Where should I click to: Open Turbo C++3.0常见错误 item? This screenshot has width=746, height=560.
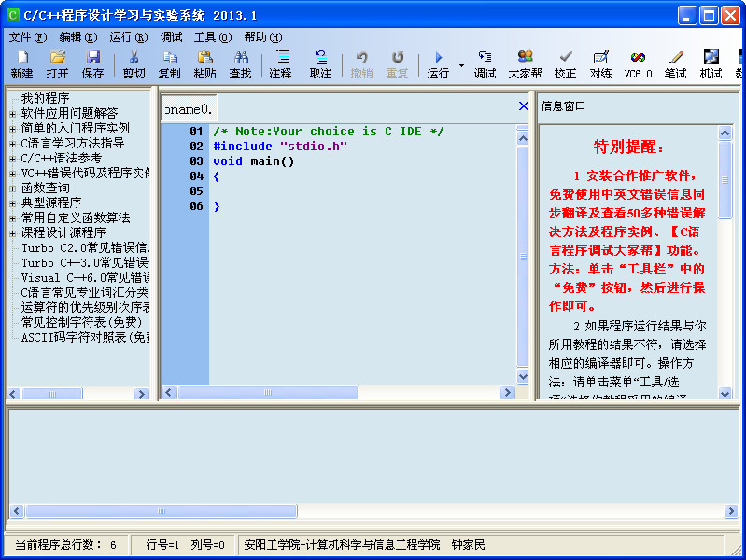(x=85, y=262)
